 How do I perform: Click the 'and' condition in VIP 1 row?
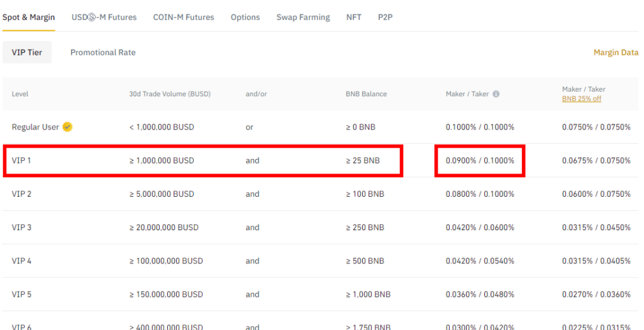click(253, 160)
